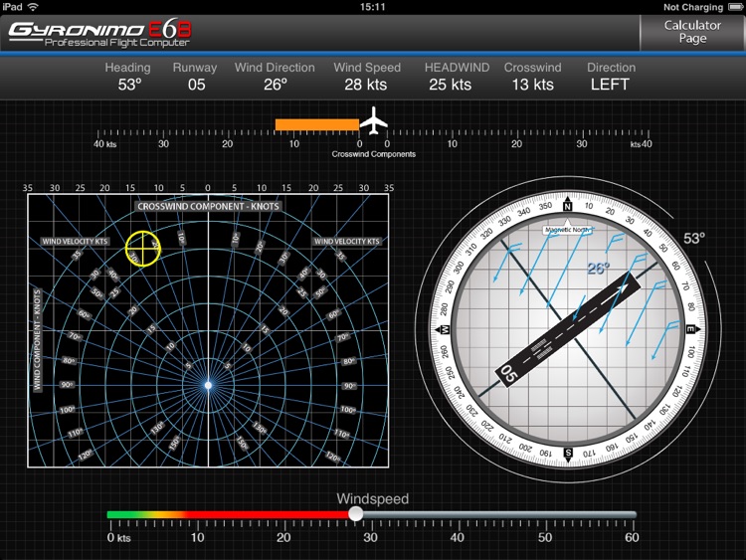This screenshot has width=746, height=560.
Task: Click the Windspeed slider knob
Action: pos(355,513)
